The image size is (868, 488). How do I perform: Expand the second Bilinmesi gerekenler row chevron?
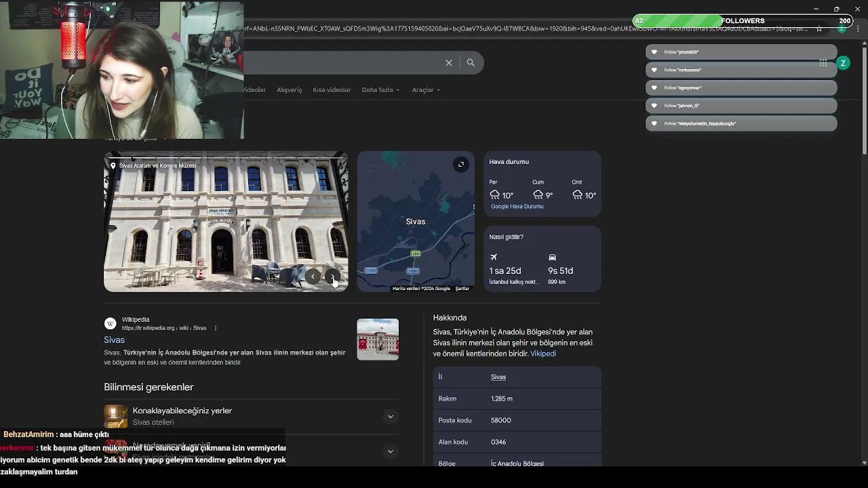point(390,451)
